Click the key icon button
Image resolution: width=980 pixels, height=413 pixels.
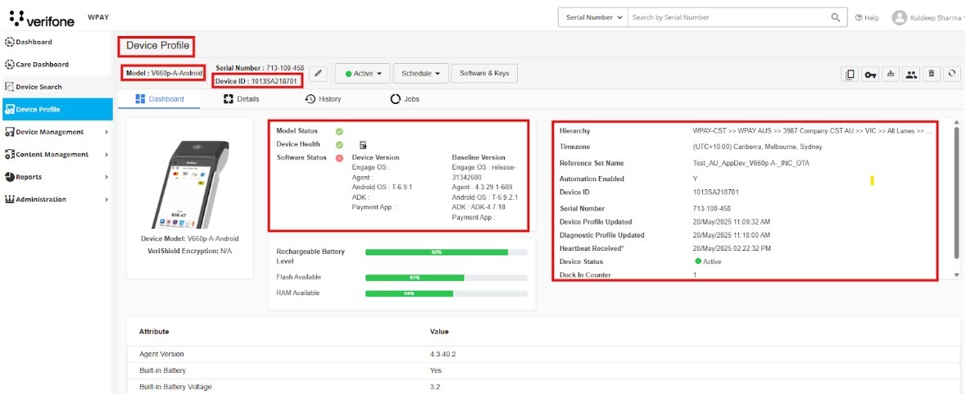click(x=870, y=74)
